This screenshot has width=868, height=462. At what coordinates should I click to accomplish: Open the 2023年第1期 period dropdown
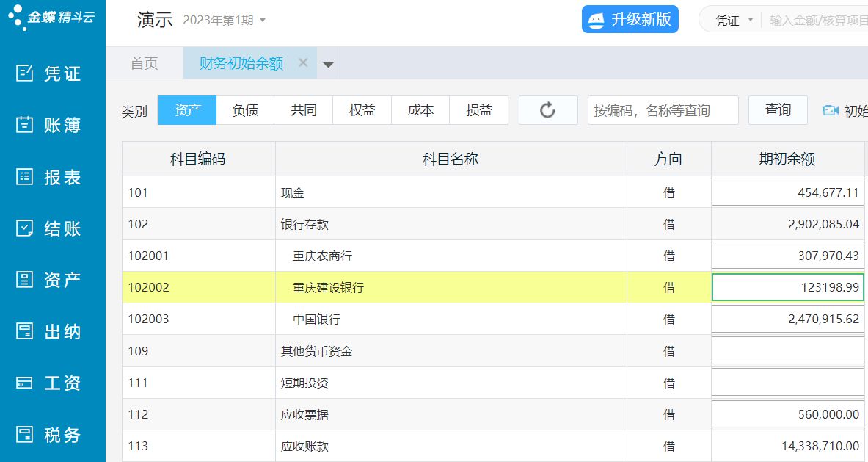tap(225, 20)
